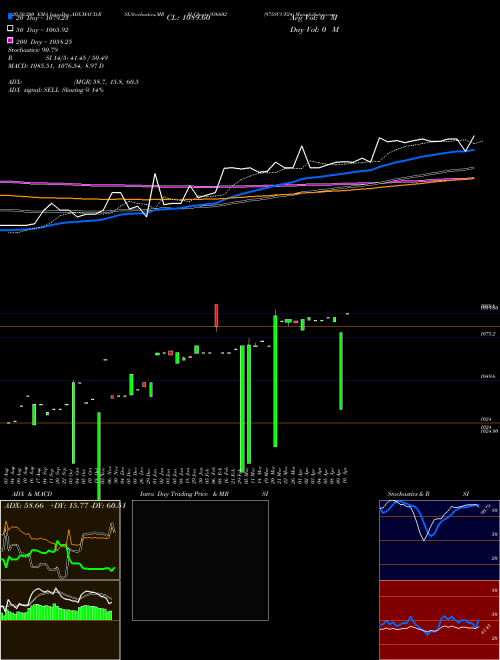Click the 'Stochastics: 99.79' readout
The height and width of the screenshot is (660, 500).
[x=32, y=50]
